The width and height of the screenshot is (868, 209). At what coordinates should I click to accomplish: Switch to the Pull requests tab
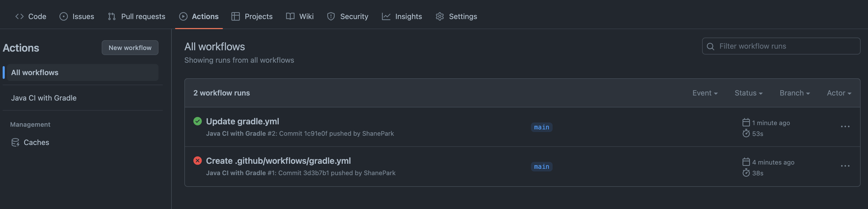point(137,16)
